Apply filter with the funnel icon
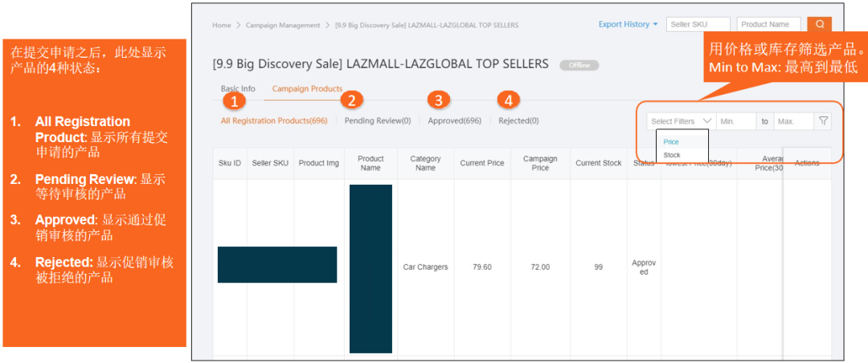The height and width of the screenshot is (363, 868). (823, 121)
